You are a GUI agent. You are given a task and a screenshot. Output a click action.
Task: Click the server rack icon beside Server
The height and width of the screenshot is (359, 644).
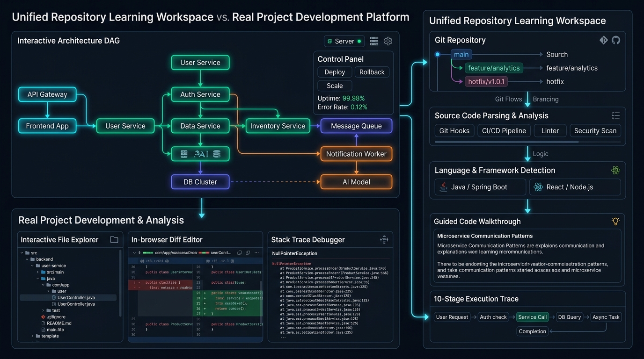point(374,41)
